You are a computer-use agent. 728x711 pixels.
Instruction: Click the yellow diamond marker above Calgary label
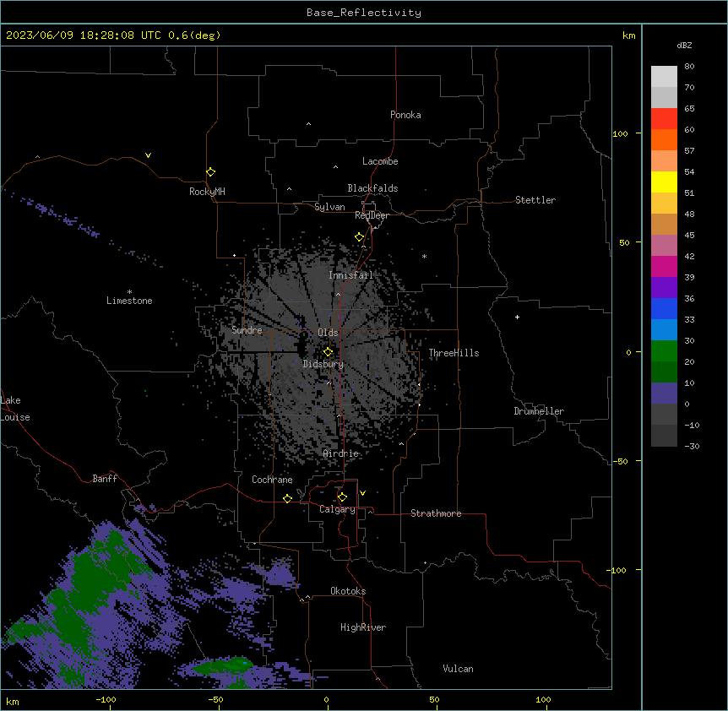click(x=342, y=497)
